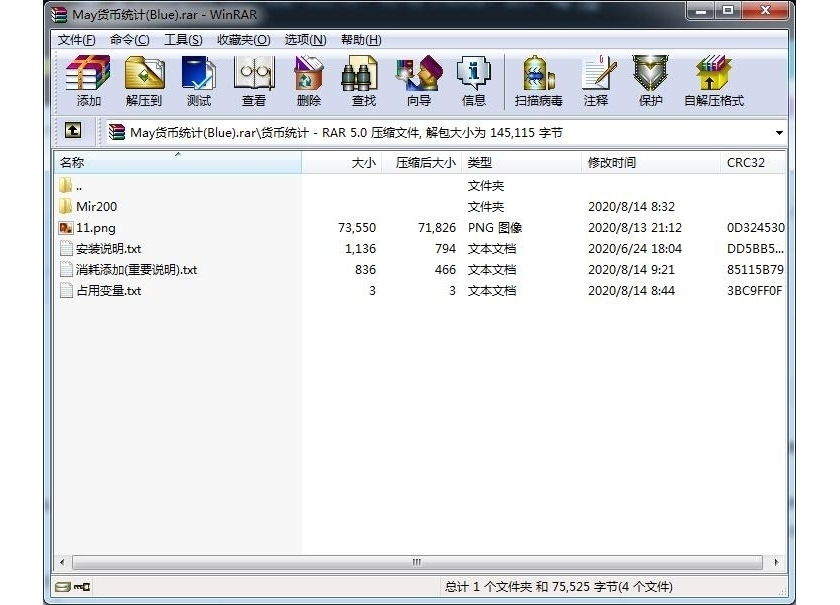
Task: Show archive 信息 (Info) icon
Action: point(473,80)
